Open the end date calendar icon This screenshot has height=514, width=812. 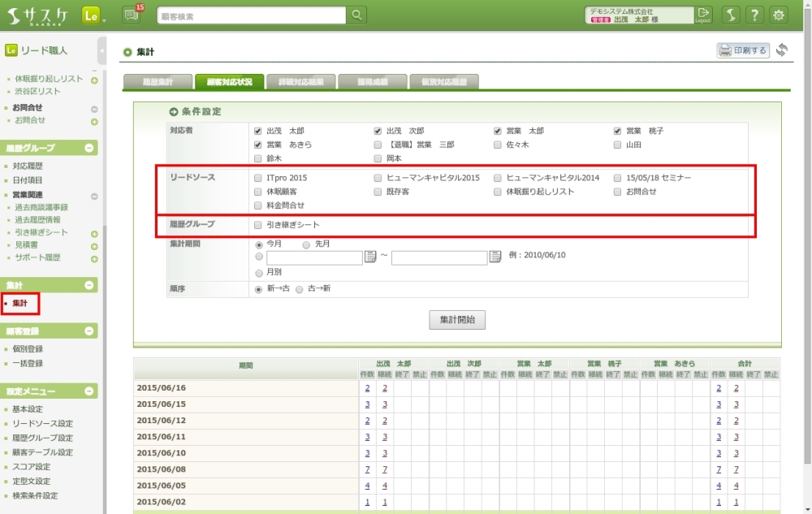click(x=495, y=257)
